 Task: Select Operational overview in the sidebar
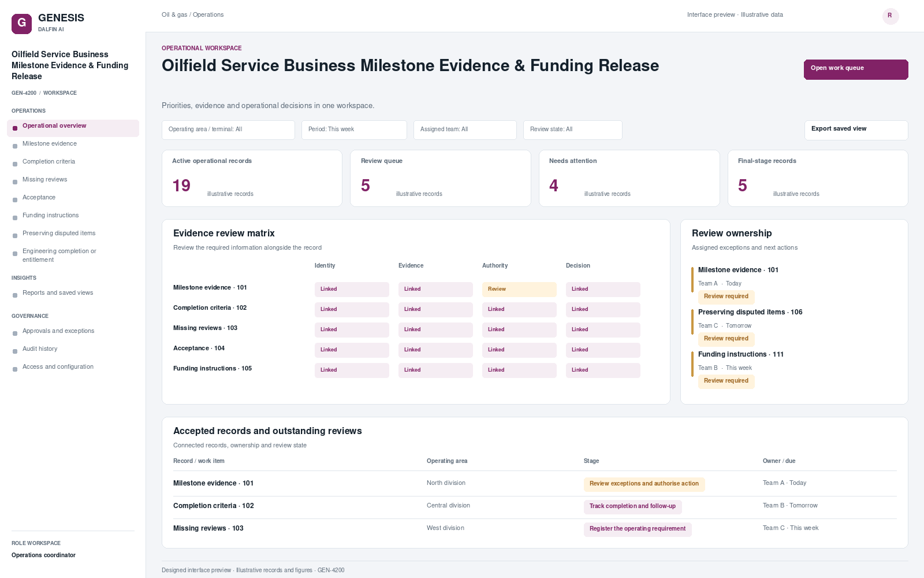click(x=73, y=128)
